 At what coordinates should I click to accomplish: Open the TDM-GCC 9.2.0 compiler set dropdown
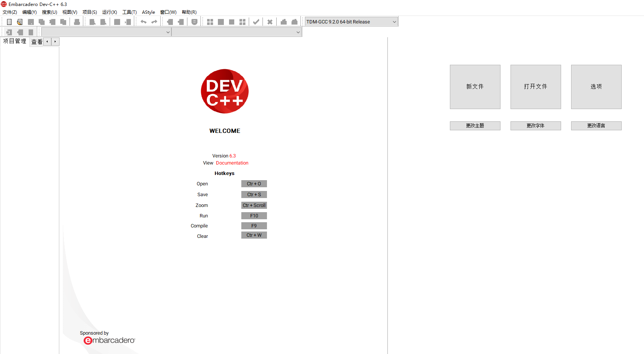click(x=351, y=22)
